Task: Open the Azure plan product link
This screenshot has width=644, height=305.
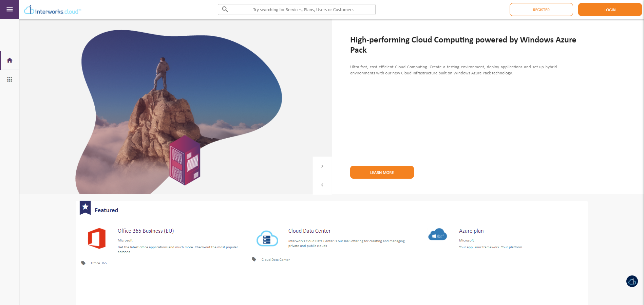Action: tap(471, 231)
